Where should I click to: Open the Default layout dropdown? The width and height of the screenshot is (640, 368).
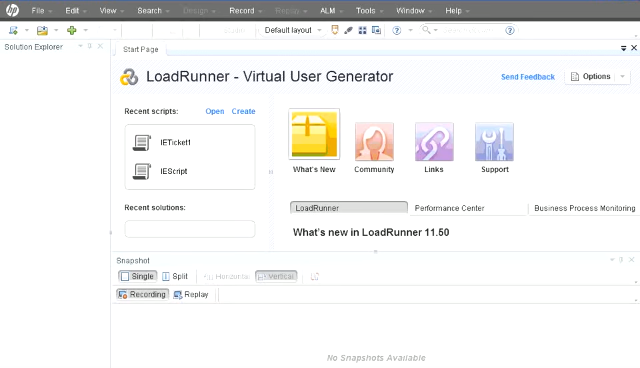pyautogui.click(x=293, y=30)
